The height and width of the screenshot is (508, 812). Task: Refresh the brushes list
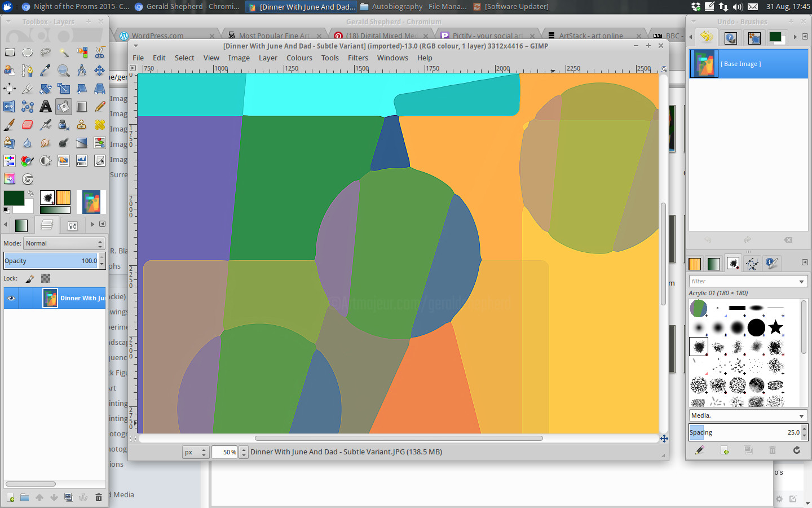coord(796,450)
